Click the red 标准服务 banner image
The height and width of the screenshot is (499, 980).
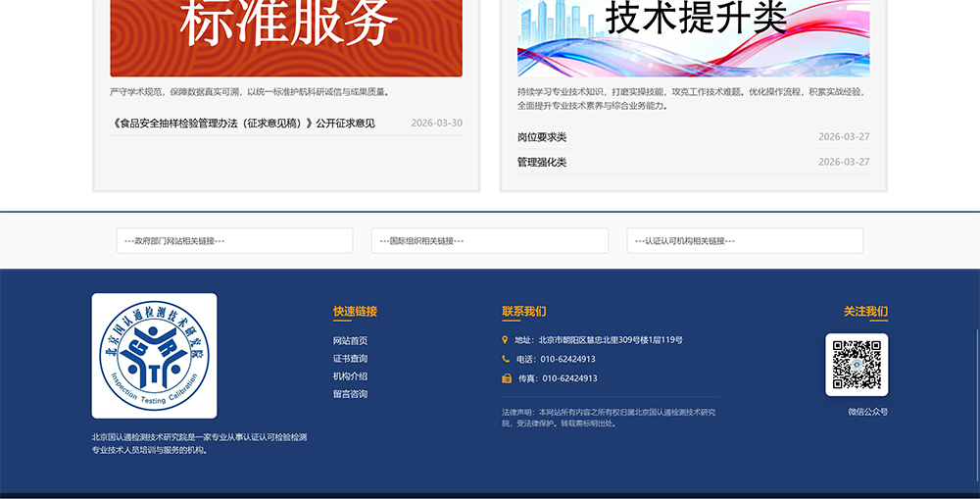(x=286, y=38)
